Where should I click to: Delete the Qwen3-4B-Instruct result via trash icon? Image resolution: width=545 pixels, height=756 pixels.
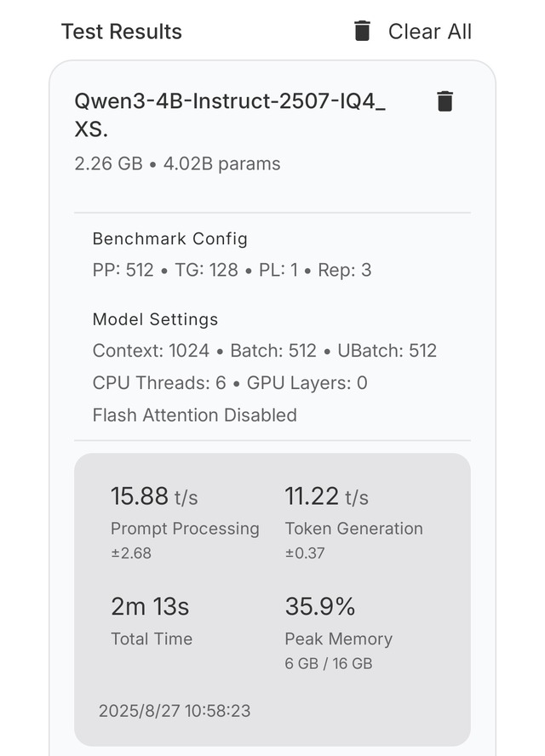445,101
